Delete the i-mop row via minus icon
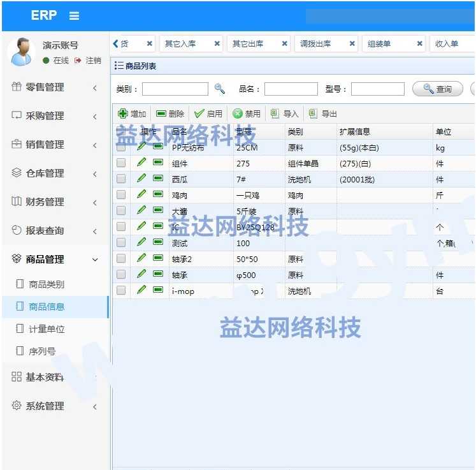Image resolution: width=476 pixels, height=470 pixels. tap(158, 290)
